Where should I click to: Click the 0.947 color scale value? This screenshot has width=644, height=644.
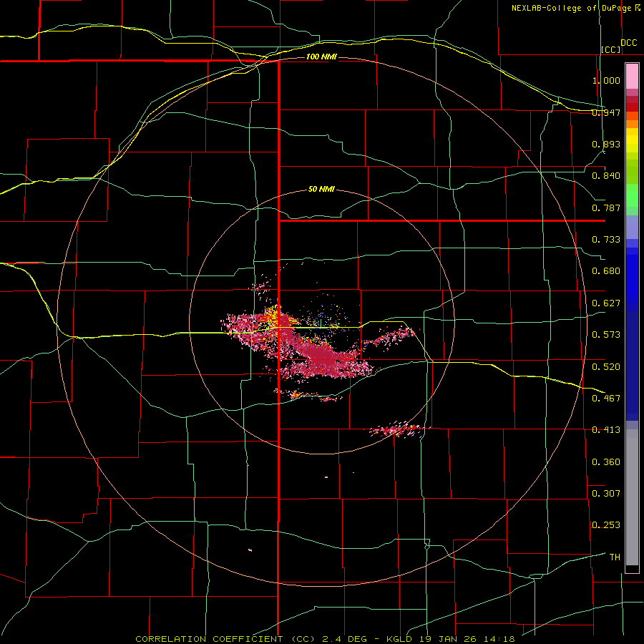pyautogui.click(x=606, y=112)
